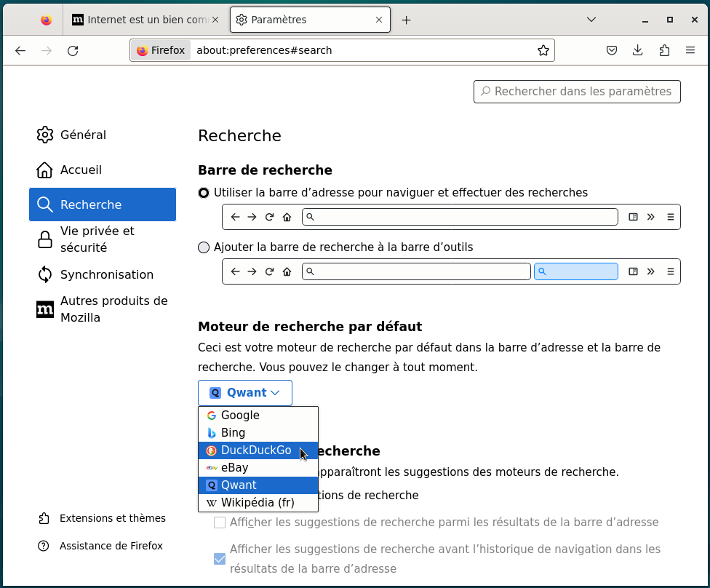Choose Google from engine list
Image resolution: width=710 pixels, height=588 pixels.
(258, 416)
